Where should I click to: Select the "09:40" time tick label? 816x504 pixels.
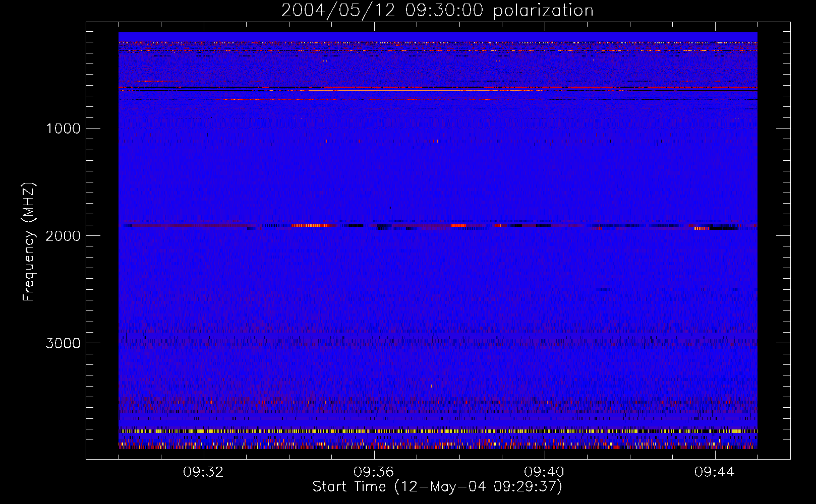coord(544,472)
